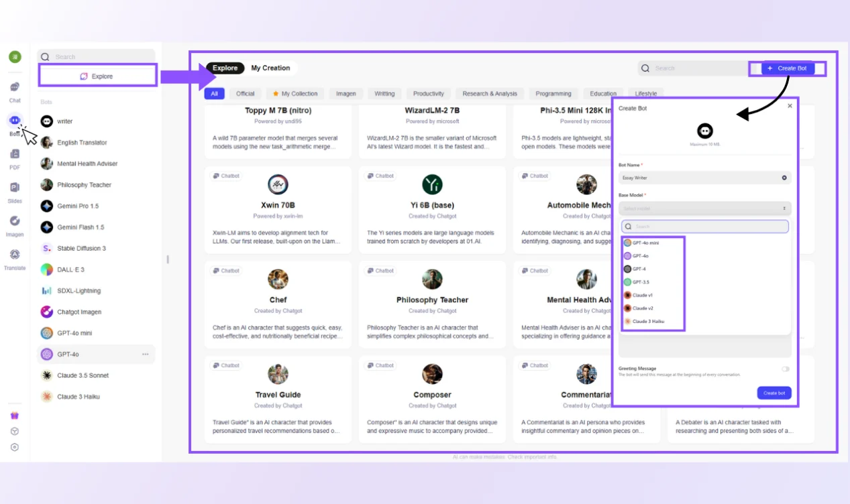850x504 pixels.
Task: Expand the Base Model select dropdown
Action: point(704,208)
